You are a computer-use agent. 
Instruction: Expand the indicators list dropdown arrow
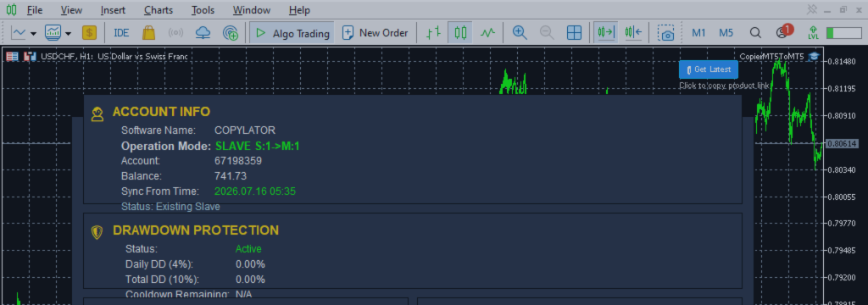tap(68, 33)
